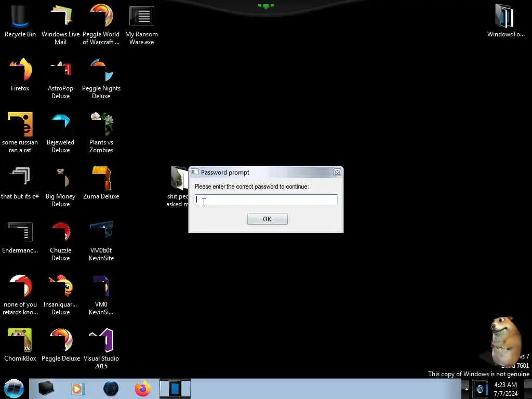Click the green indicator at top center
Viewport: 532px width, 399px height.
(265, 6)
